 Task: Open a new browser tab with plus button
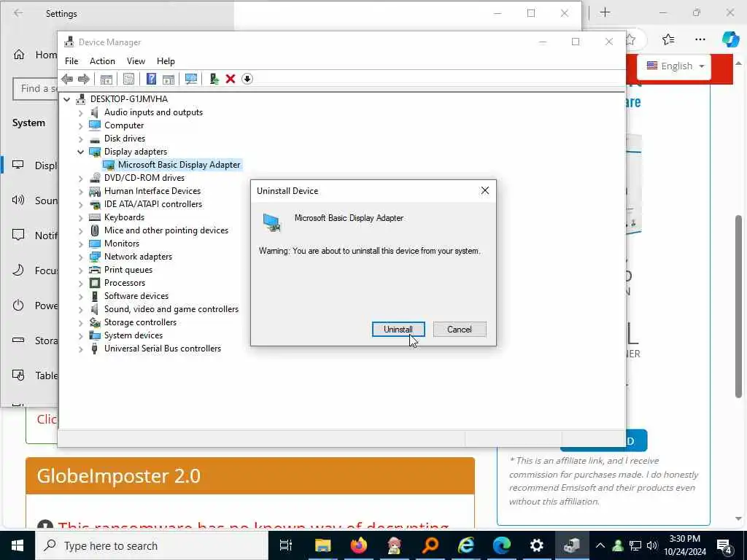click(605, 12)
